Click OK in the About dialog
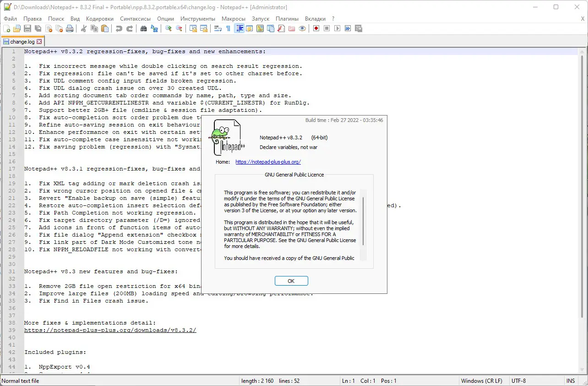 coord(291,281)
